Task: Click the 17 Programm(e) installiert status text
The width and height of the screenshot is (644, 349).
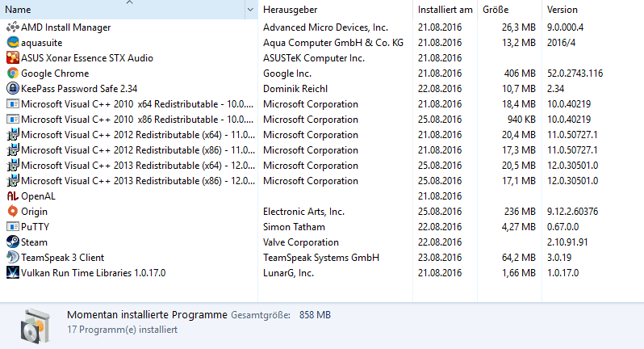Action: click(122, 330)
